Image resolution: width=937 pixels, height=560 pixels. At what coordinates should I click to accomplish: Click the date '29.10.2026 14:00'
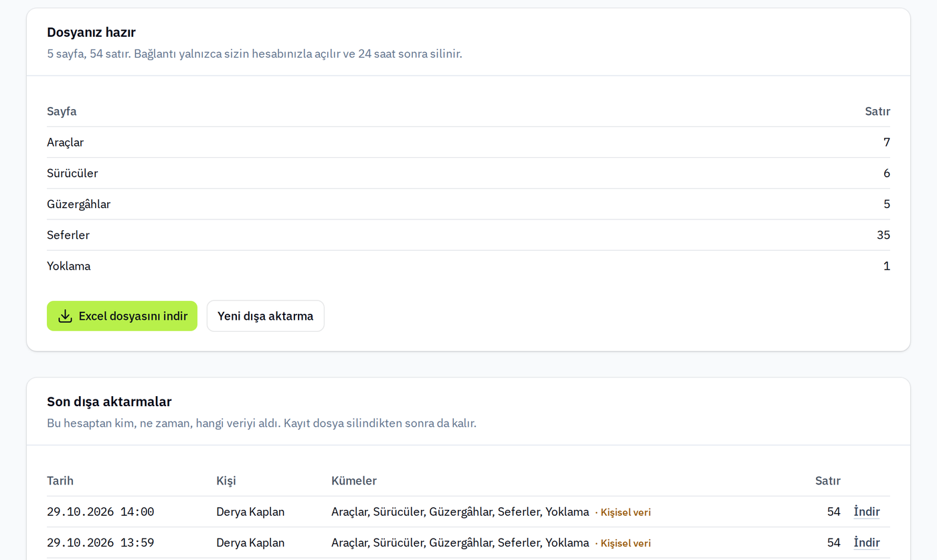(x=100, y=512)
